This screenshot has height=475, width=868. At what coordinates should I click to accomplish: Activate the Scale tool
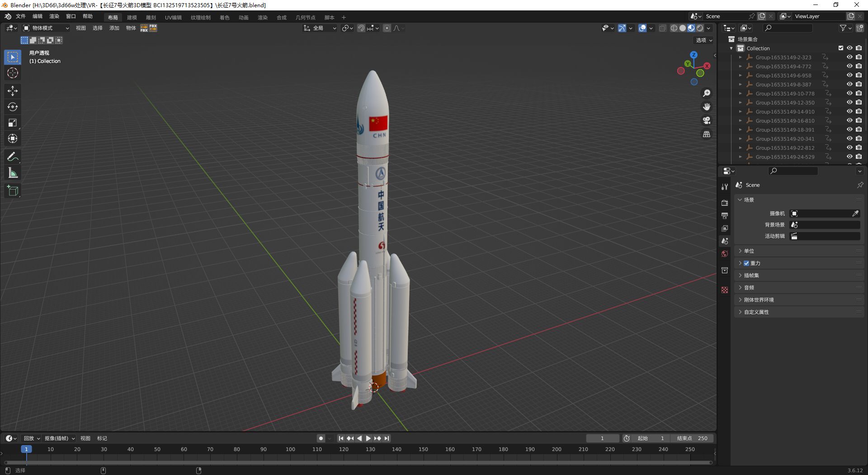click(x=13, y=123)
